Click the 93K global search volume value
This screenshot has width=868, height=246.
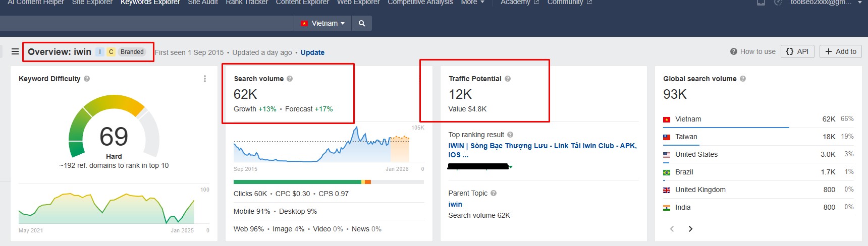pos(675,94)
